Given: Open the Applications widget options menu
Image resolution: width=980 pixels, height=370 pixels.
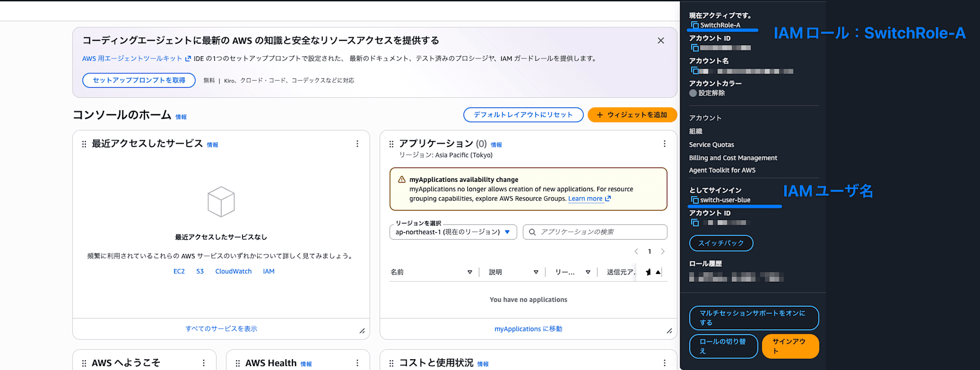Looking at the screenshot, I should click(x=664, y=144).
